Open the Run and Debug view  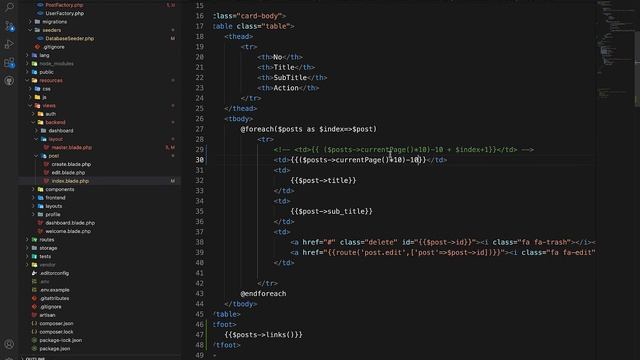[x=9, y=44]
